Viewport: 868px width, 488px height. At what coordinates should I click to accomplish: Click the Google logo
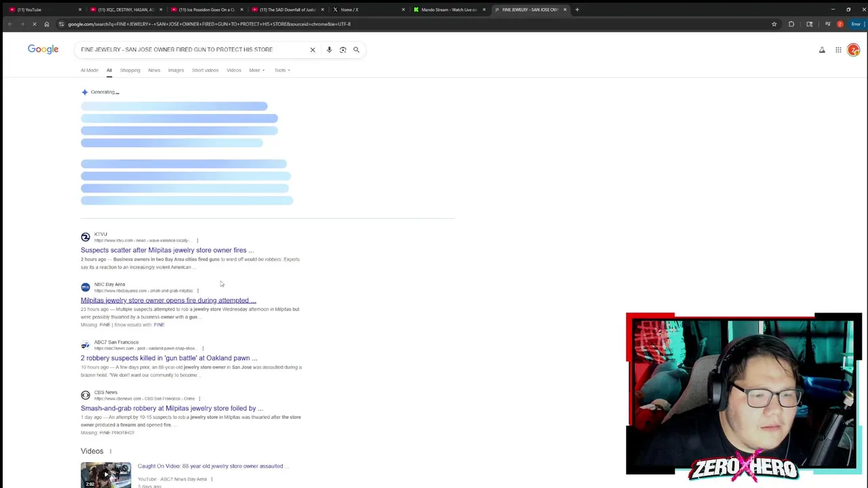point(43,49)
